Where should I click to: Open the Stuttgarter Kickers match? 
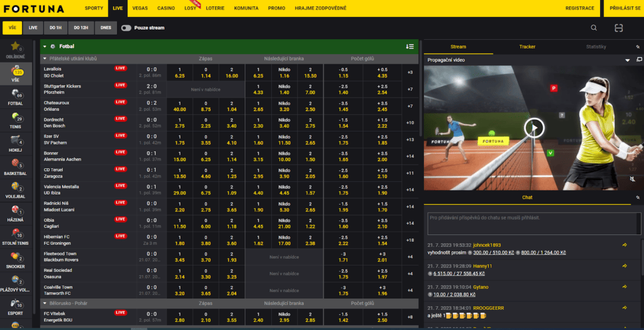click(x=62, y=89)
